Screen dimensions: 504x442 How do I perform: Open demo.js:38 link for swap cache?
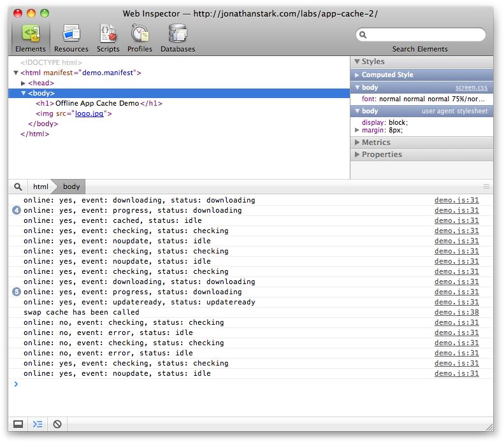click(x=456, y=313)
